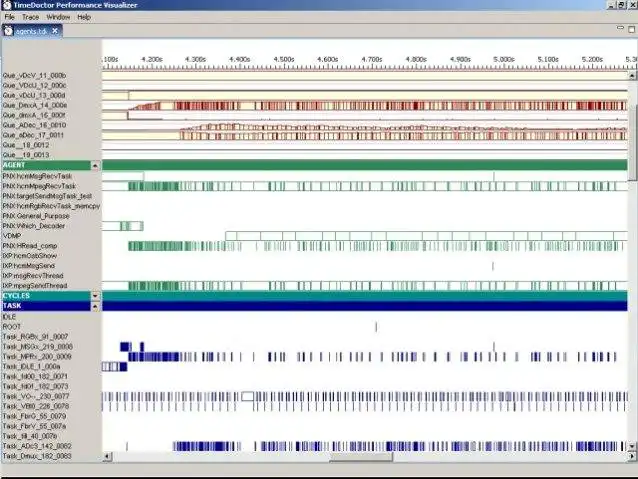Select row PNX:hcmMpegRecvTask
The image size is (638, 479).
(39, 186)
